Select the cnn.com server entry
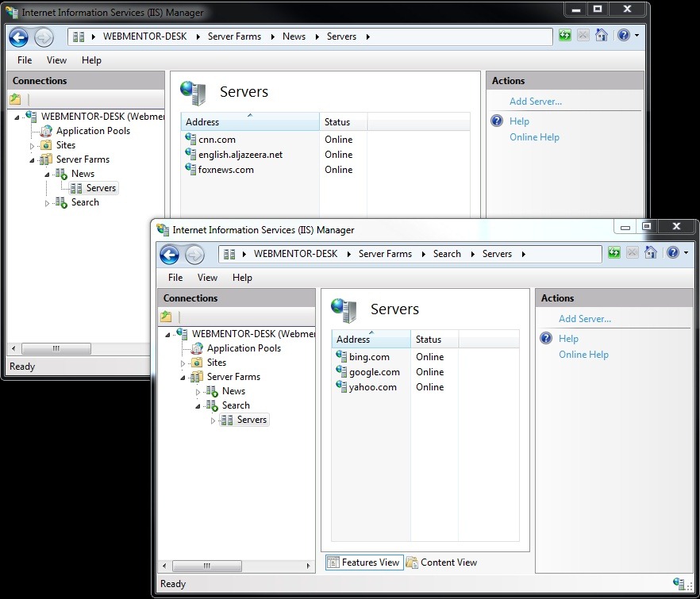This screenshot has height=599, width=700. tap(217, 140)
